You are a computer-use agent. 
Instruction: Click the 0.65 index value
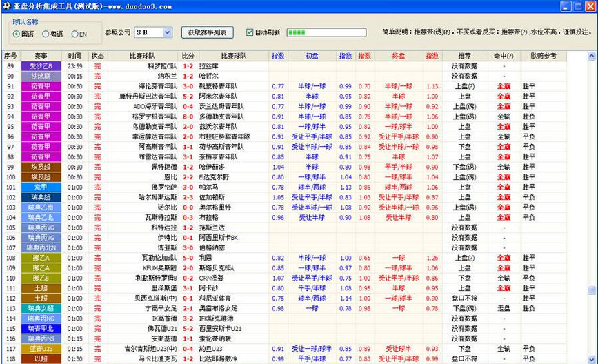pyautogui.click(x=365, y=258)
